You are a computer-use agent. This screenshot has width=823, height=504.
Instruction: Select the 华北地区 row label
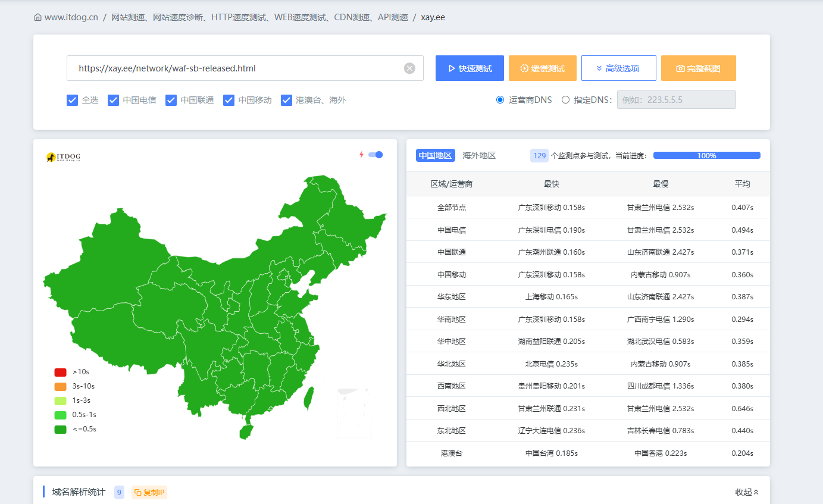452,364
